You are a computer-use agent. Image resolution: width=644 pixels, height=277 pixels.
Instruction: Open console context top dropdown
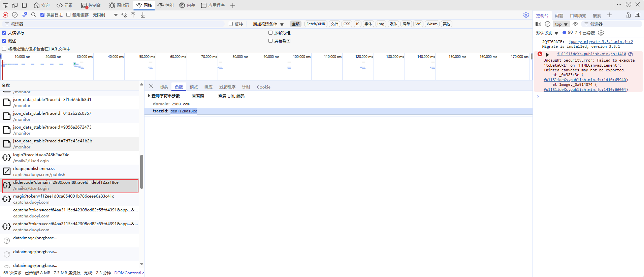coord(561,24)
